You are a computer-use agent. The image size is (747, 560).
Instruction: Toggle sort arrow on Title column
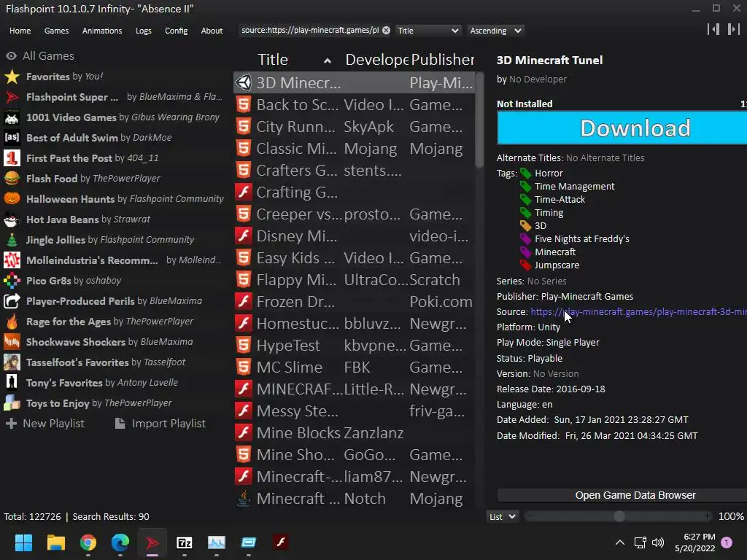point(328,61)
